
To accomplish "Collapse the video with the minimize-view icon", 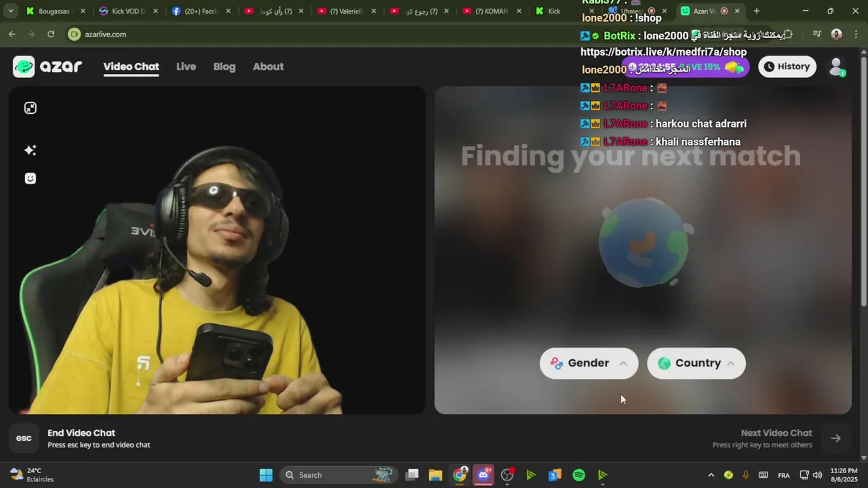I will click(x=30, y=108).
